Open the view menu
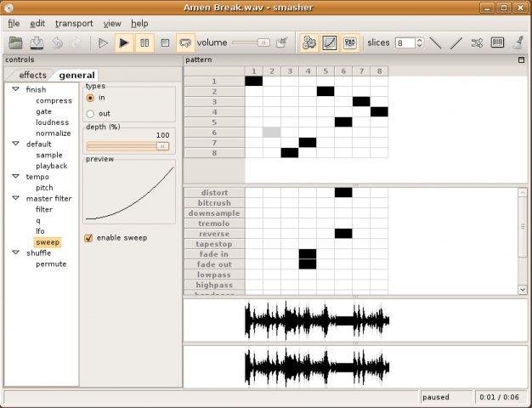 112,24
